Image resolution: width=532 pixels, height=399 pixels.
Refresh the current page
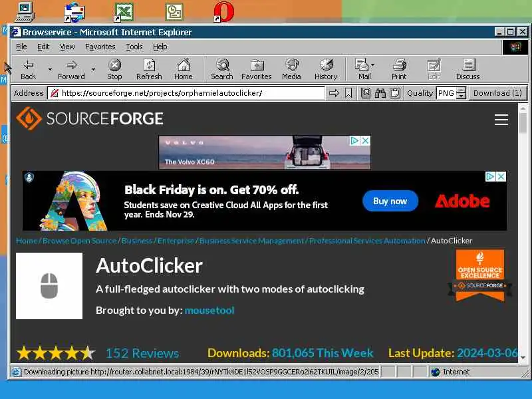pos(149,70)
